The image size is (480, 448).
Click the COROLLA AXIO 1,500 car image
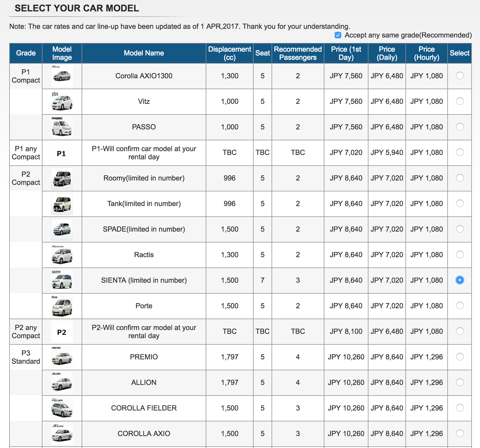pyautogui.click(x=62, y=434)
